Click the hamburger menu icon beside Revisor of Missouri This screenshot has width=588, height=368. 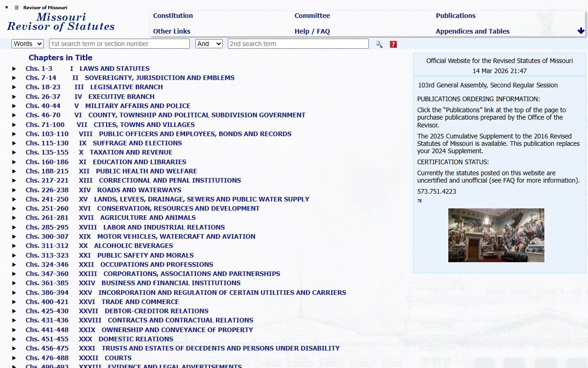[17, 8]
